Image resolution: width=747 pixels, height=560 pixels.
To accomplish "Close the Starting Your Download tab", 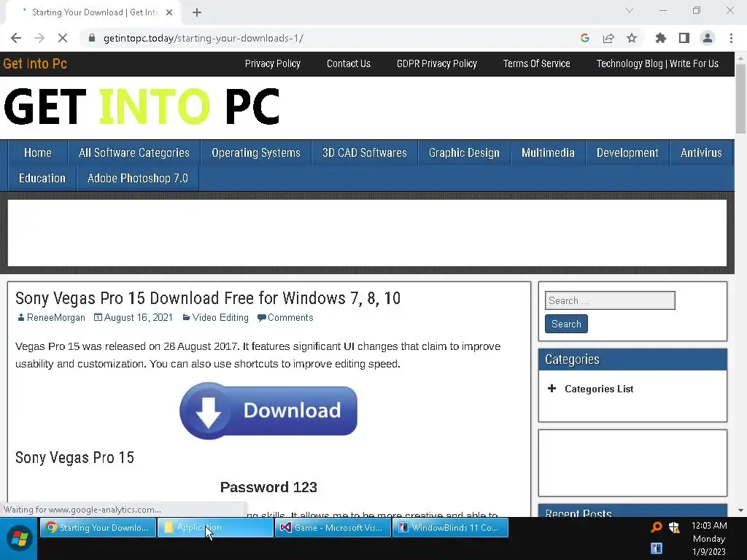I will [169, 12].
